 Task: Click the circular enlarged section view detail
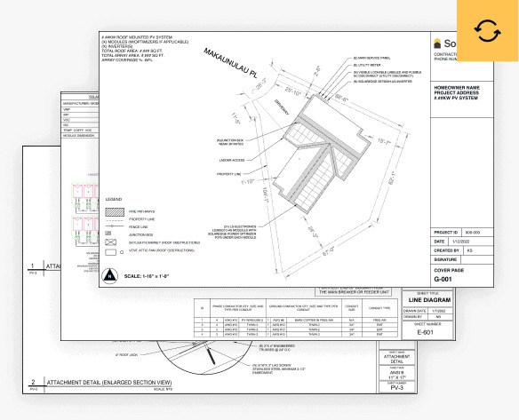click(204, 357)
